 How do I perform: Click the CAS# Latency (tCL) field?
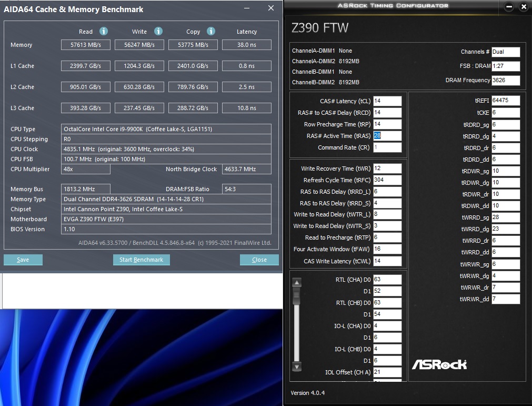(387, 101)
